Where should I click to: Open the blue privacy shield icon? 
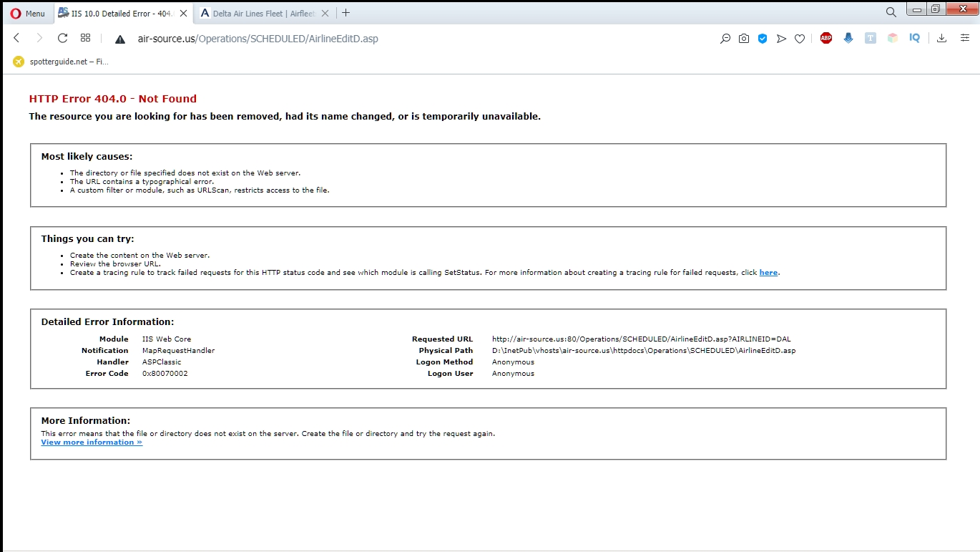click(x=763, y=39)
